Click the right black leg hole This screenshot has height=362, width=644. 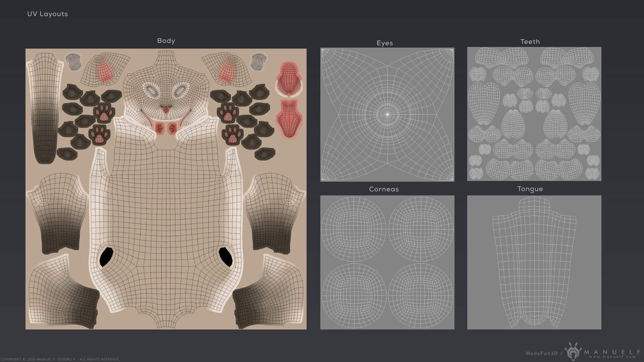225,257
